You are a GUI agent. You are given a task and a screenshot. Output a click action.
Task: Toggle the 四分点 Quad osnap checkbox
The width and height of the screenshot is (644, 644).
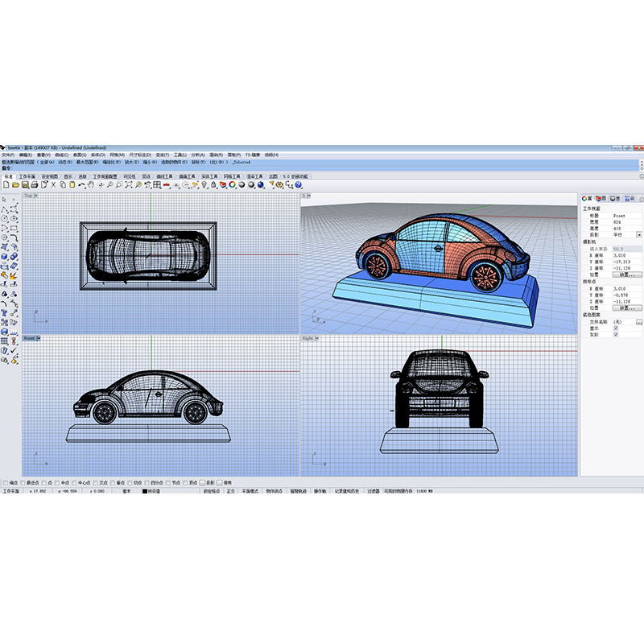point(147,482)
